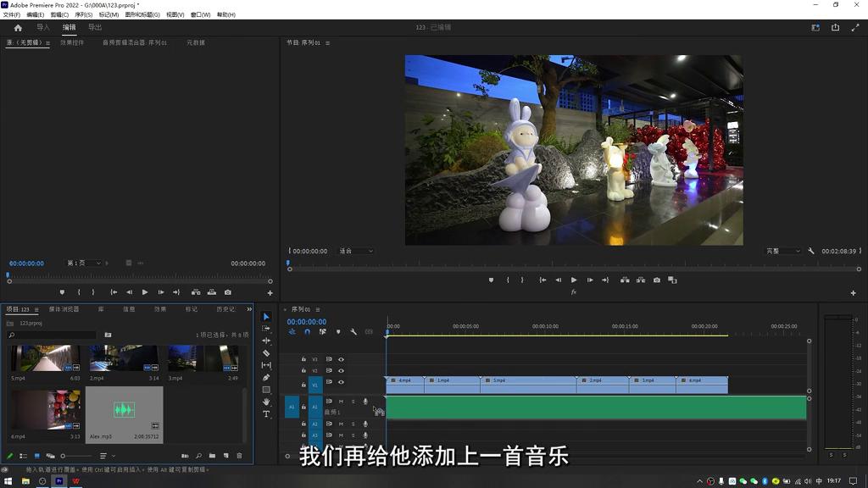Screen dimensions: 868x488
Task: Open the timeline display settings wrench dropdown
Action: 355,332
